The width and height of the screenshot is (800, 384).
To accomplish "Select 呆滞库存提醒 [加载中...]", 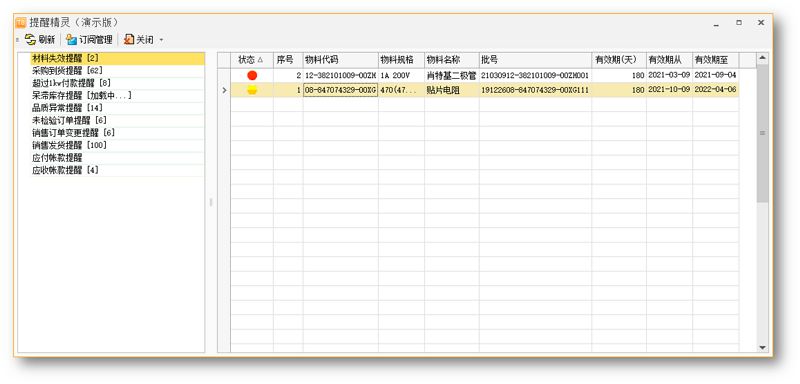I will [117, 95].
